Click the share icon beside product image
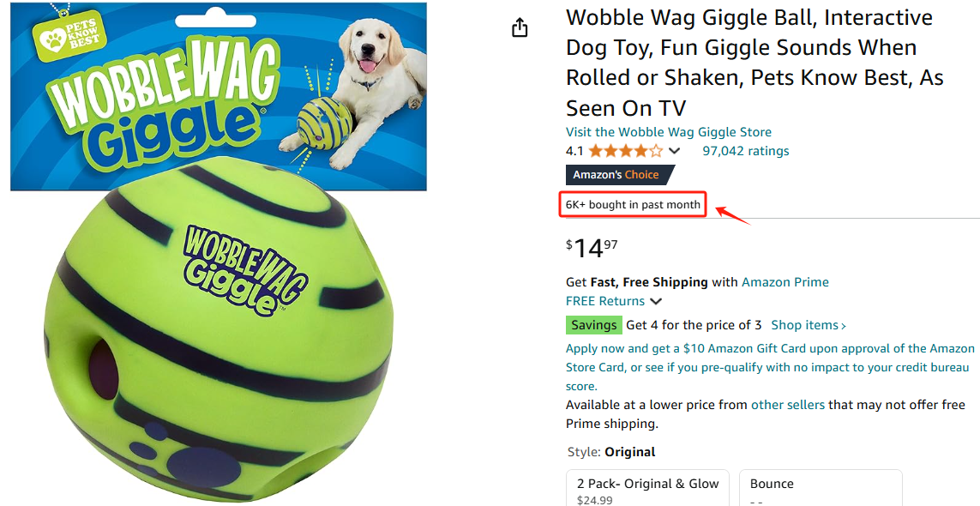Screen dimensions: 980x506 coord(520,27)
